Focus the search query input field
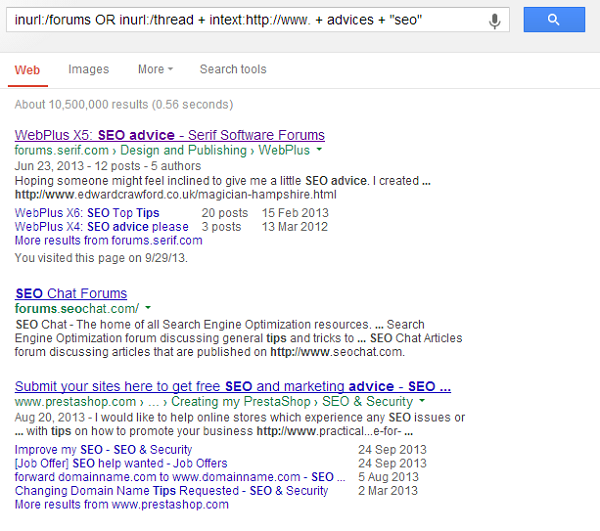Viewport: 600px width, 531px height. click(x=258, y=20)
